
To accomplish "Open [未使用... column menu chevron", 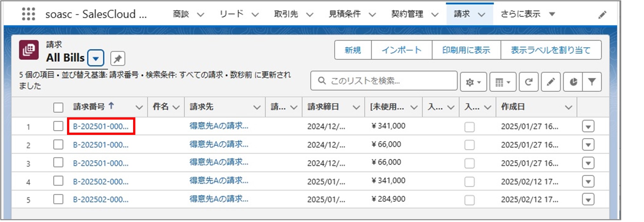I will (414, 108).
